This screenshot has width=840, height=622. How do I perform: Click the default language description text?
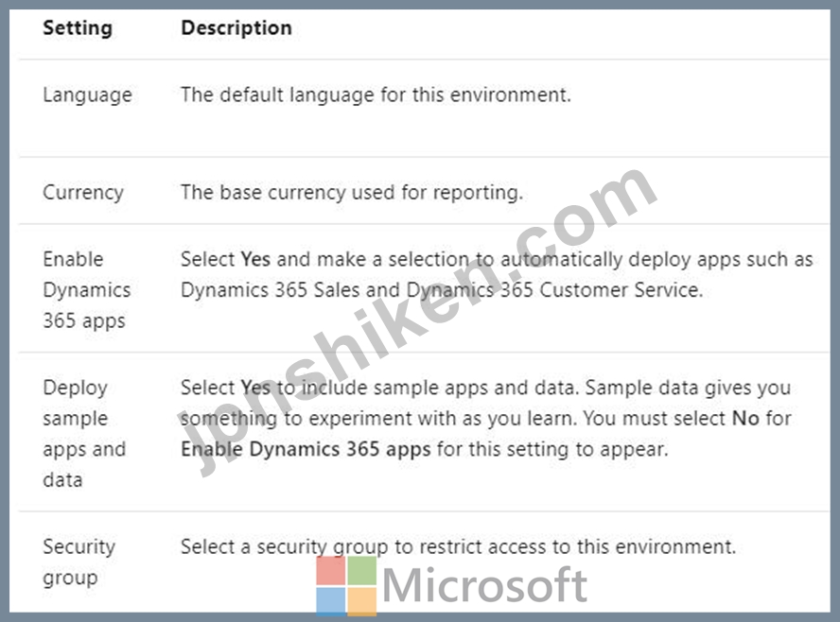click(376, 95)
